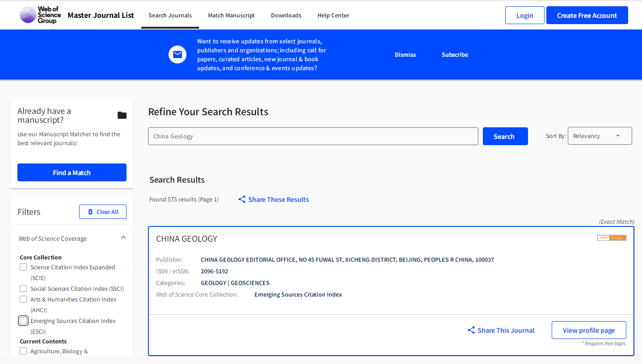Click the China Geology search input field
The height and width of the screenshot is (364, 642).
(x=313, y=136)
